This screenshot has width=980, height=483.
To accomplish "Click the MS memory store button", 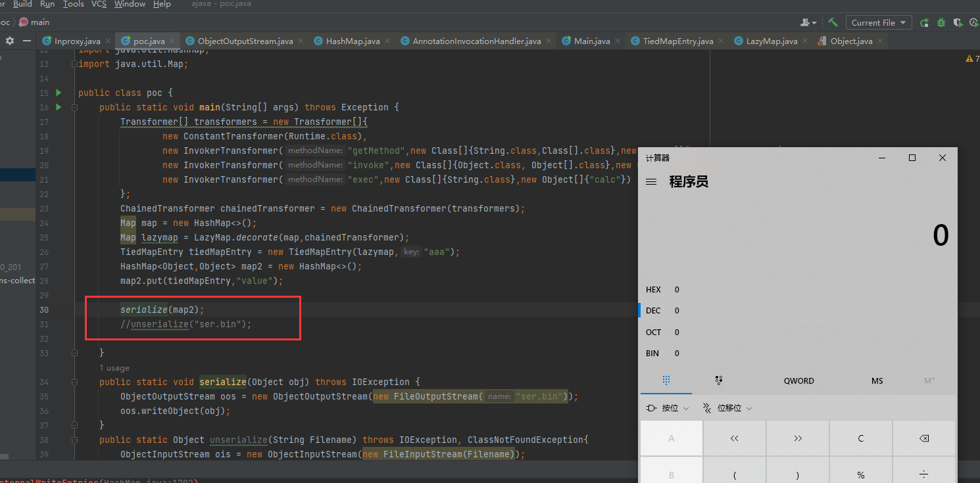I will (877, 380).
